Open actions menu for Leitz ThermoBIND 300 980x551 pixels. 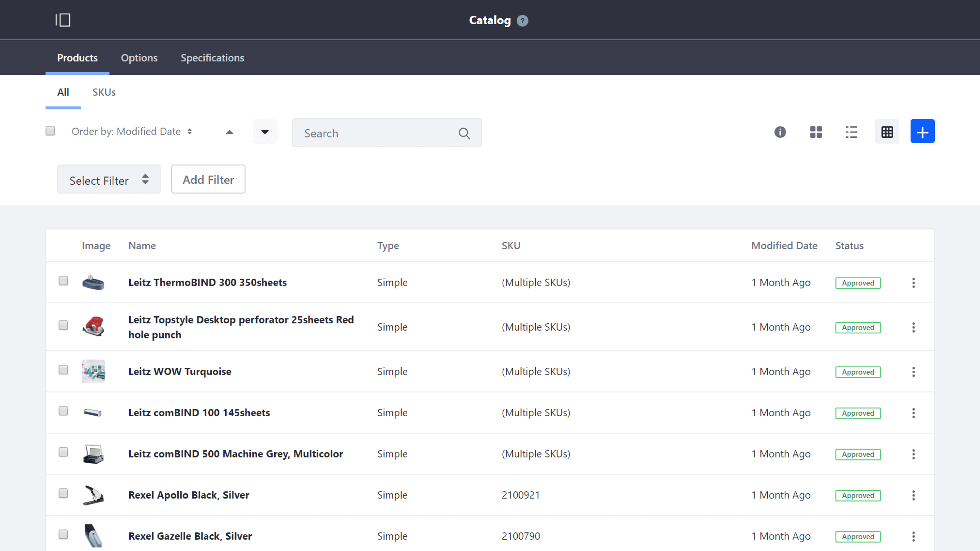pyautogui.click(x=913, y=283)
